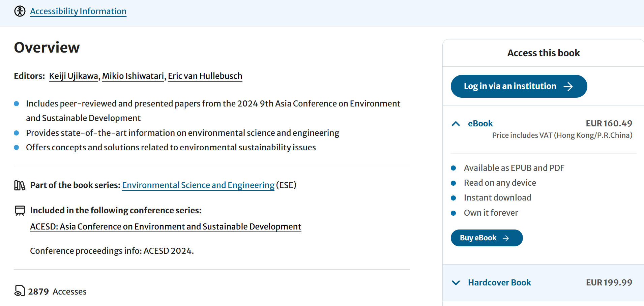This screenshot has height=306, width=644.
Task: Open Environmental Science and Engineering series link
Action: (198, 185)
